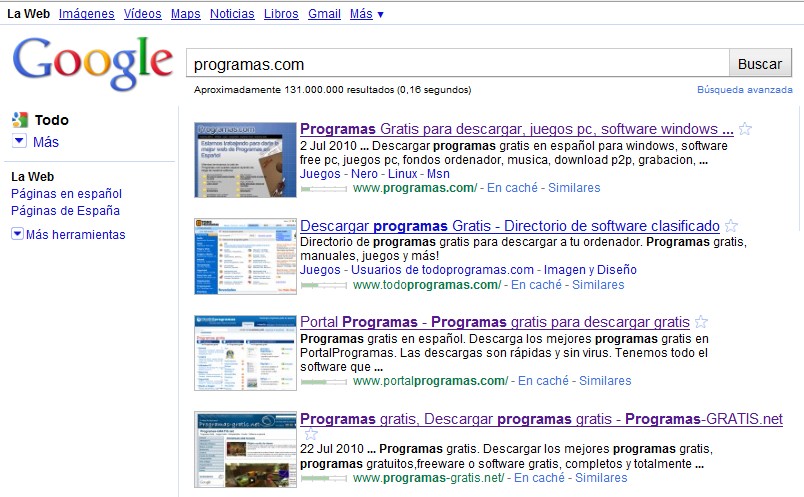Image resolution: width=804 pixels, height=497 pixels.
Task: Star the Descargar programas Gratis Directorio result
Action: pyautogui.click(x=731, y=226)
